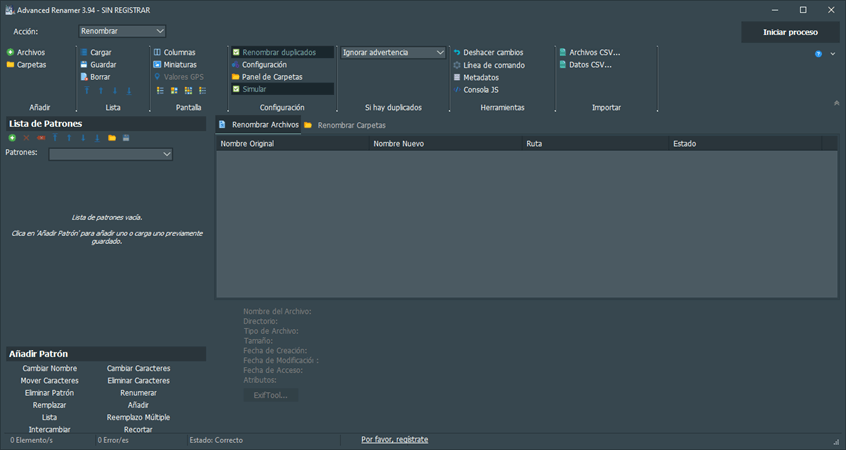Add a Mover Caracteres pattern
Image resolution: width=846 pixels, height=450 pixels.
click(x=50, y=381)
